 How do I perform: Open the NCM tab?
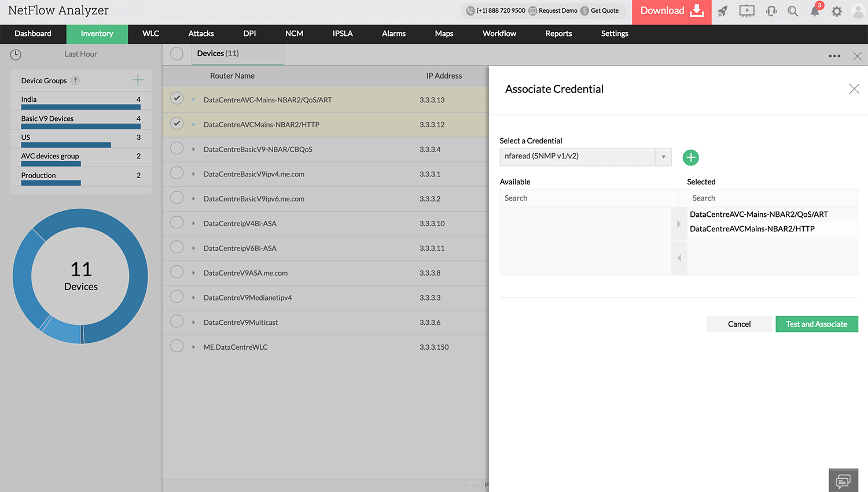coord(294,34)
